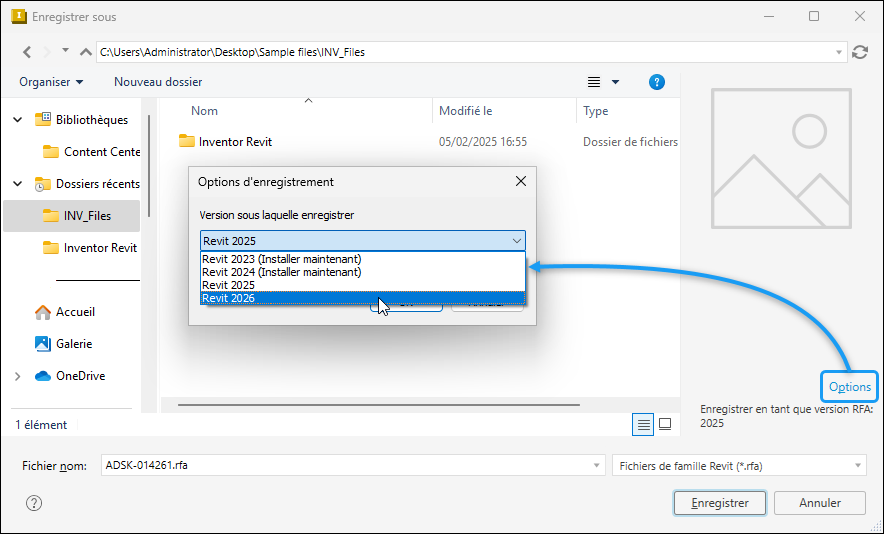This screenshot has height=534, width=884.
Task: Click the horizontal scrollbar in file list
Action: (x=379, y=405)
